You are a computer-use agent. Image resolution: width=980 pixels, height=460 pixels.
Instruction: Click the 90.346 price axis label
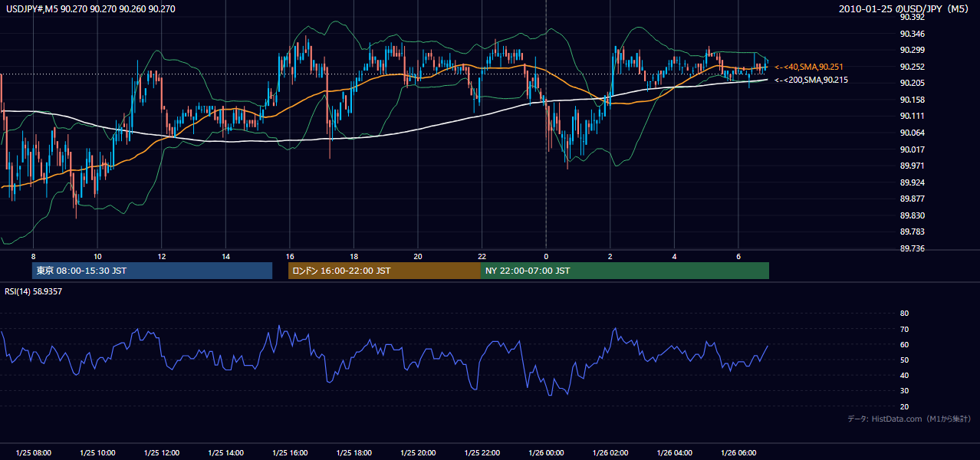click(x=911, y=34)
